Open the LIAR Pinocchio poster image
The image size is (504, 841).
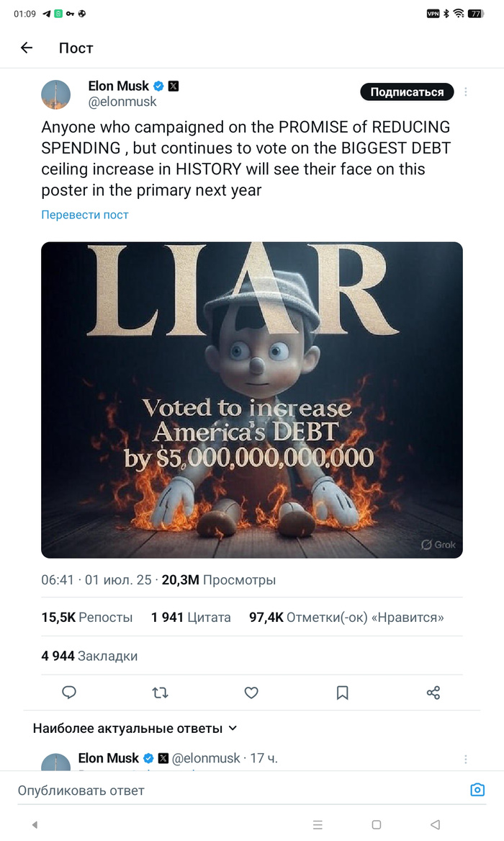coord(252,400)
